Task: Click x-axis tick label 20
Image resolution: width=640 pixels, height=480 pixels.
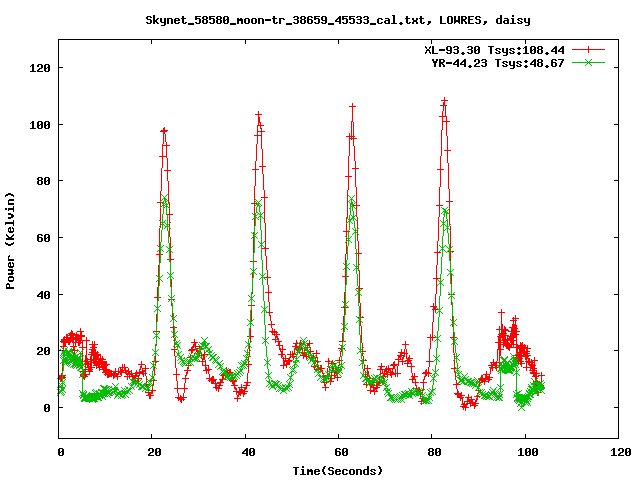Action: [154, 452]
